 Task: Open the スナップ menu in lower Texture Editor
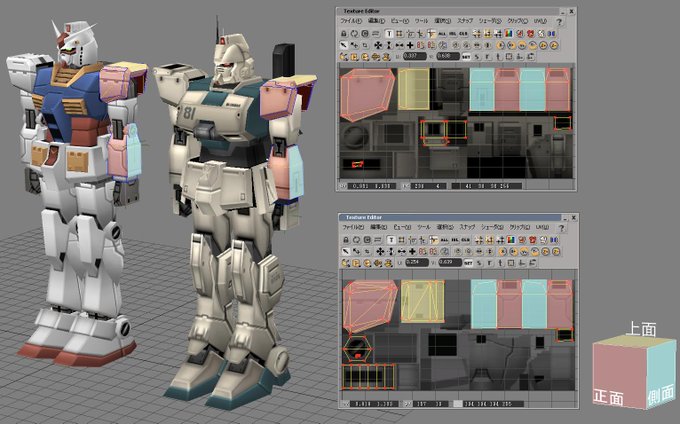(468, 227)
